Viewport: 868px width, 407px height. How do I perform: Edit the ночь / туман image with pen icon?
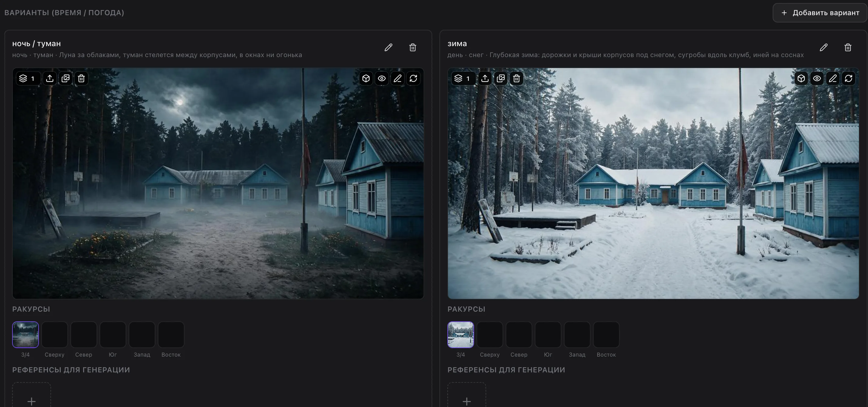point(398,79)
